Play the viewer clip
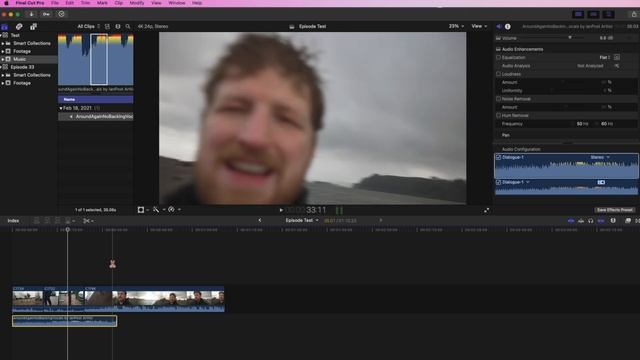This screenshot has height=360, width=640. coord(281,210)
